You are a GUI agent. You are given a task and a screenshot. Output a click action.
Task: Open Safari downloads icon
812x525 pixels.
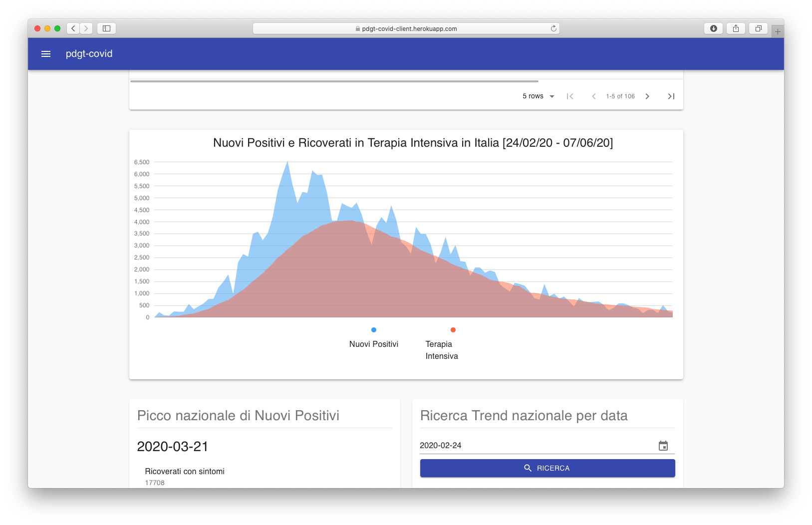point(713,28)
